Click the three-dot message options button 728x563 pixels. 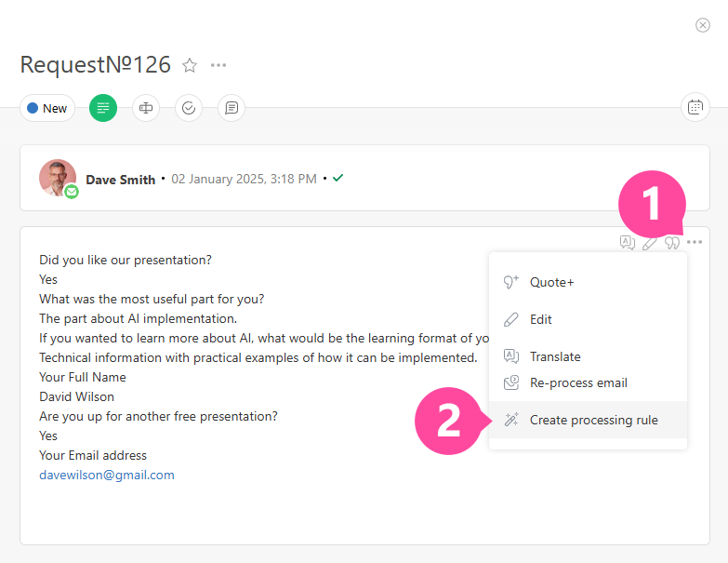pyautogui.click(x=695, y=242)
